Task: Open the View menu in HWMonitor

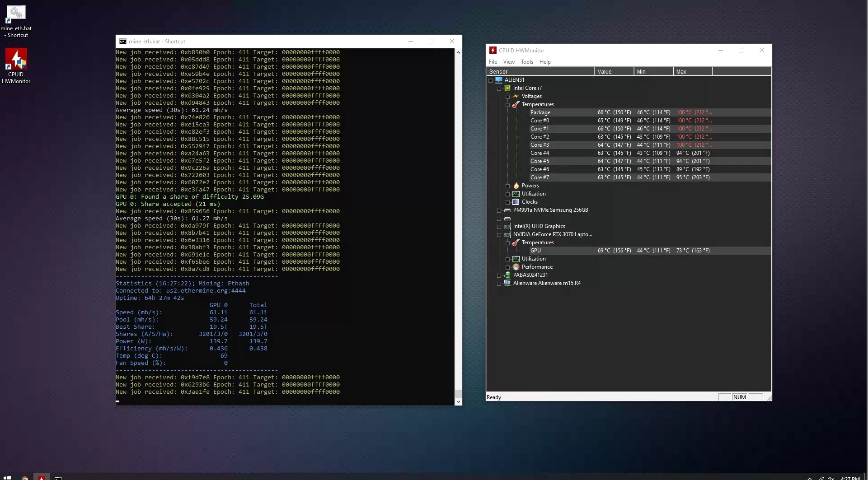Action: (509, 62)
